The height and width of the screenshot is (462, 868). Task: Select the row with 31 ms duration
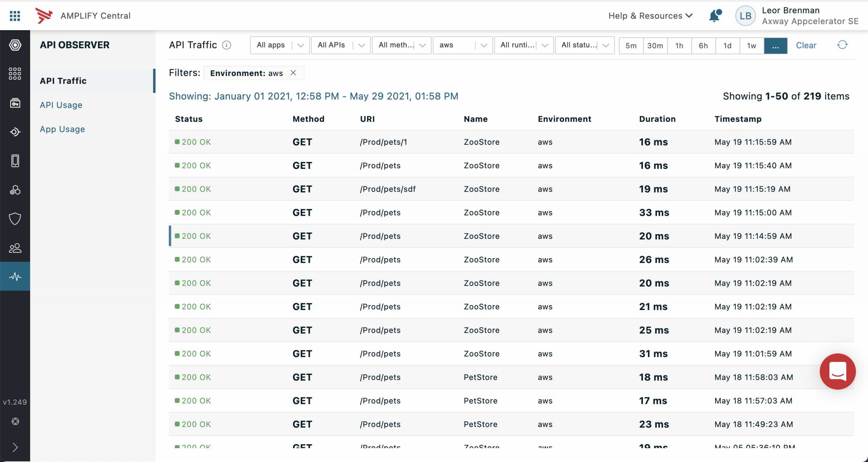tap(511, 353)
